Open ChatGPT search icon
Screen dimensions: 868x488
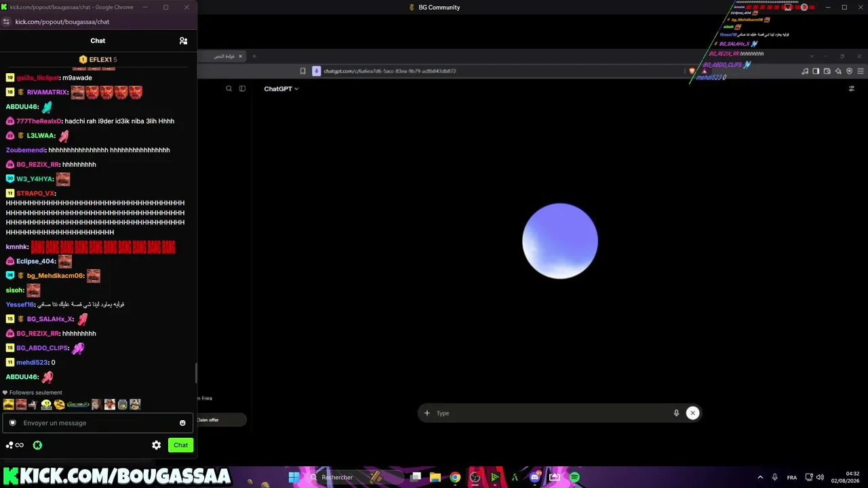[x=229, y=89]
